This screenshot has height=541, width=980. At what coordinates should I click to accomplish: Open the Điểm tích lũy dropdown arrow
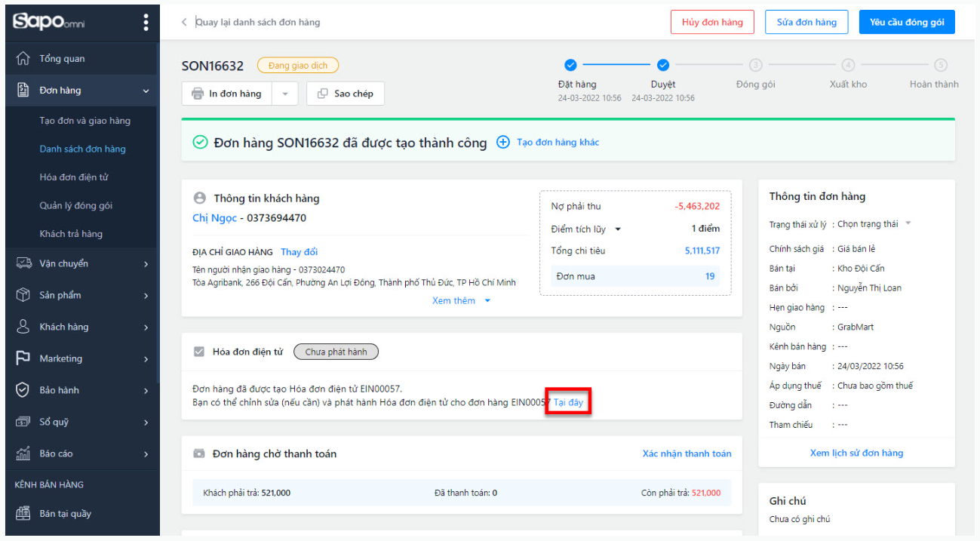point(618,229)
